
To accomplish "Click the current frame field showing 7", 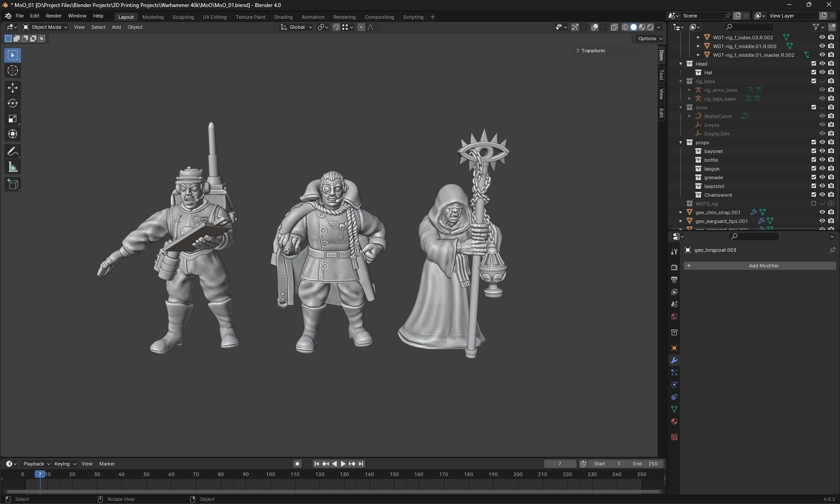I will (560, 464).
